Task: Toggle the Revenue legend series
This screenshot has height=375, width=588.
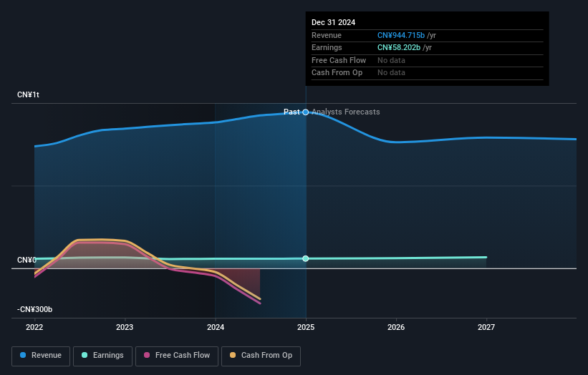Action: 41,356
